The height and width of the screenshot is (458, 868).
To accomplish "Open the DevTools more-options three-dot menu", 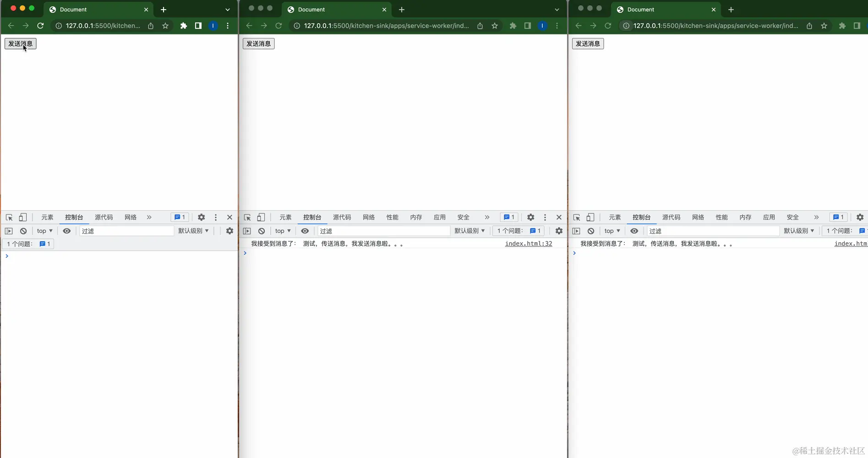I will [215, 217].
